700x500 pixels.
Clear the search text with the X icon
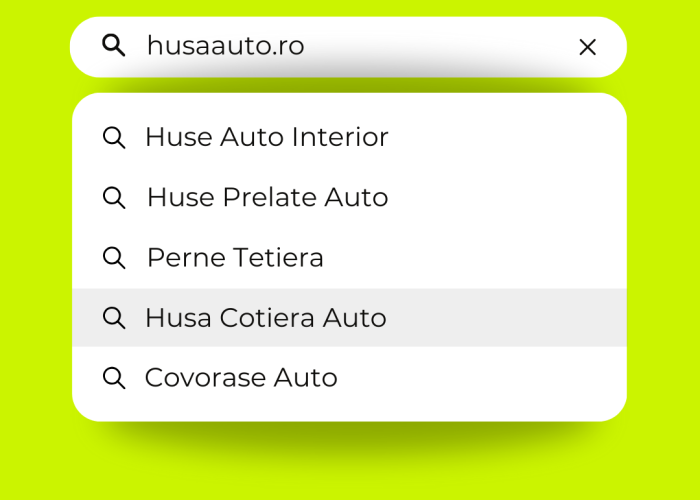pos(588,47)
